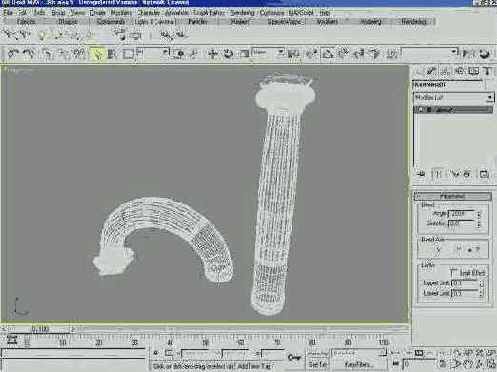Viewport: 497px width, 372px height.
Task: Click the Use Pivot Point Center icon
Action: (x=293, y=54)
